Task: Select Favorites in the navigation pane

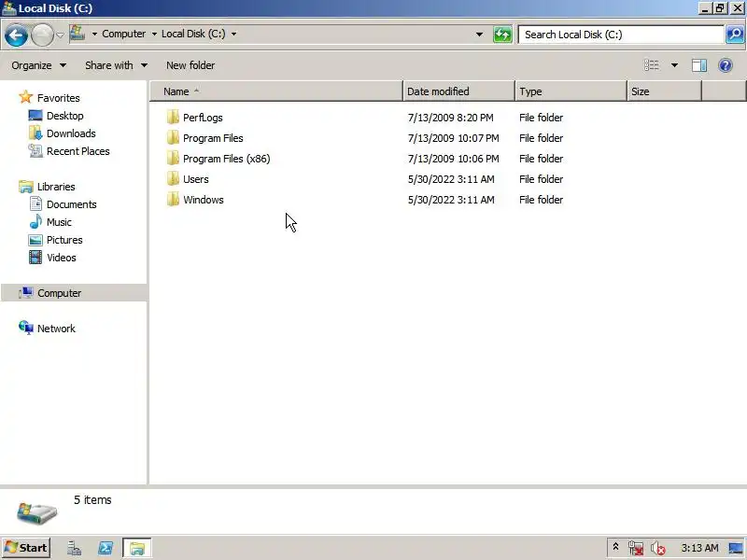Action: [59, 98]
